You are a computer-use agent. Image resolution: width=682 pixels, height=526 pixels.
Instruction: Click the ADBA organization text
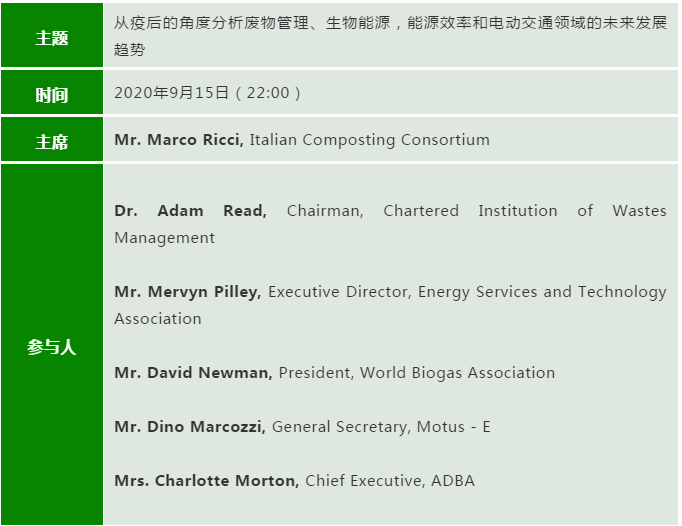coord(452,481)
